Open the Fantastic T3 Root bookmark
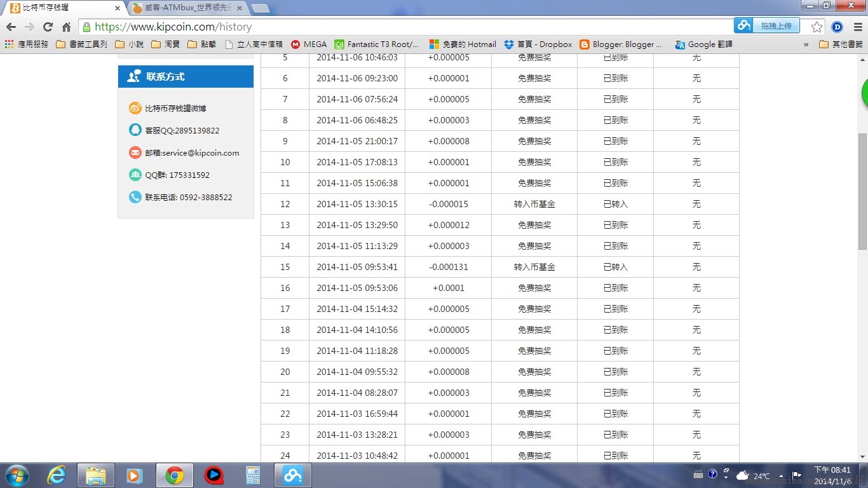 pyautogui.click(x=377, y=44)
